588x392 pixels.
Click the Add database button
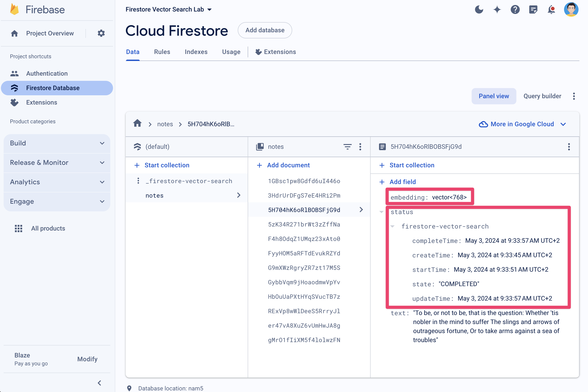[x=265, y=30]
